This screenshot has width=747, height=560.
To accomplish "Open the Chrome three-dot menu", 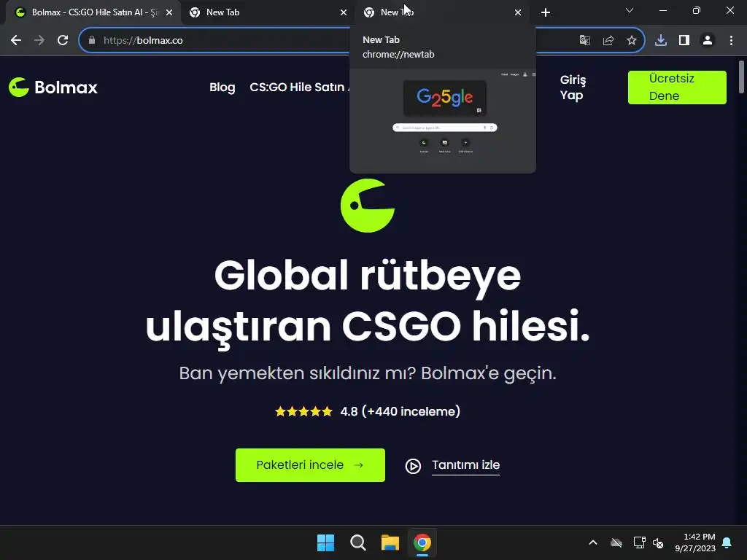I will [731, 41].
